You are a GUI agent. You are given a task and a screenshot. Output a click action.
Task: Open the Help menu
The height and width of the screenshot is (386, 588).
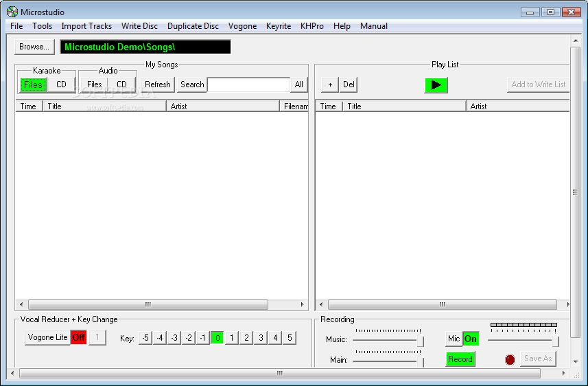point(342,26)
